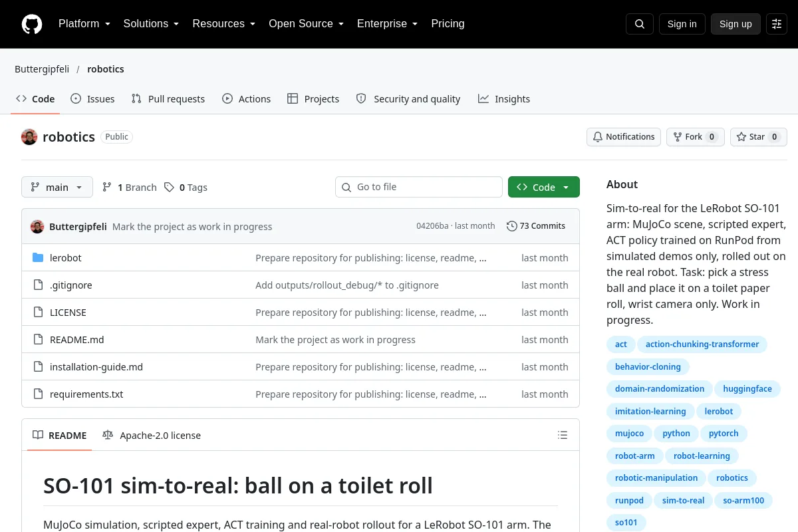Expand the Open Source menu
Viewport: 798px width, 532px height.
click(x=306, y=24)
